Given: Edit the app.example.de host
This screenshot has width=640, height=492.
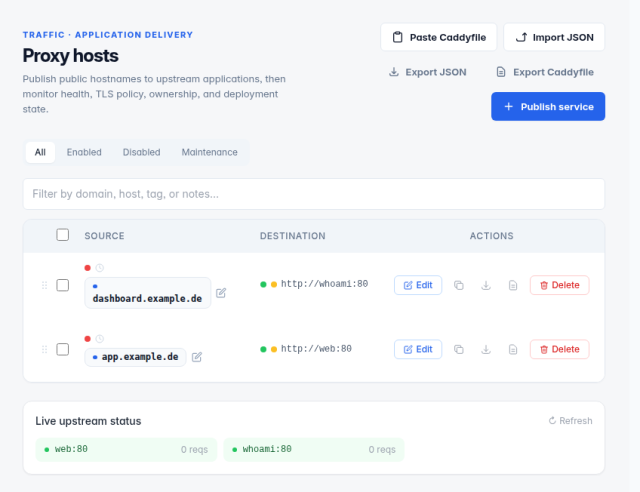Looking at the screenshot, I should (x=418, y=349).
